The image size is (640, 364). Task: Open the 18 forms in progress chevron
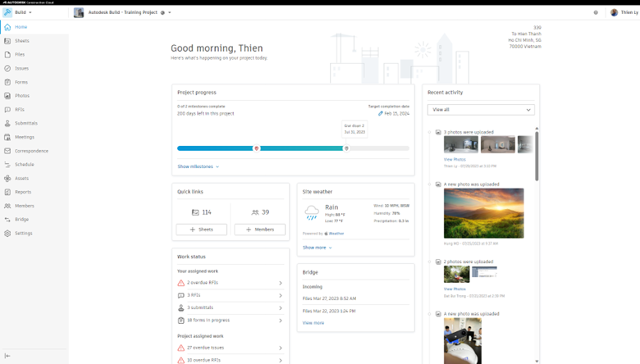click(281, 321)
